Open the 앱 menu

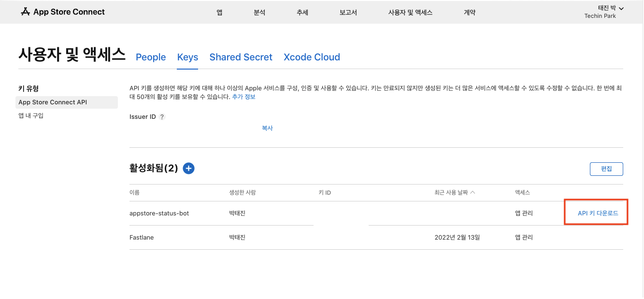coord(219,13)
